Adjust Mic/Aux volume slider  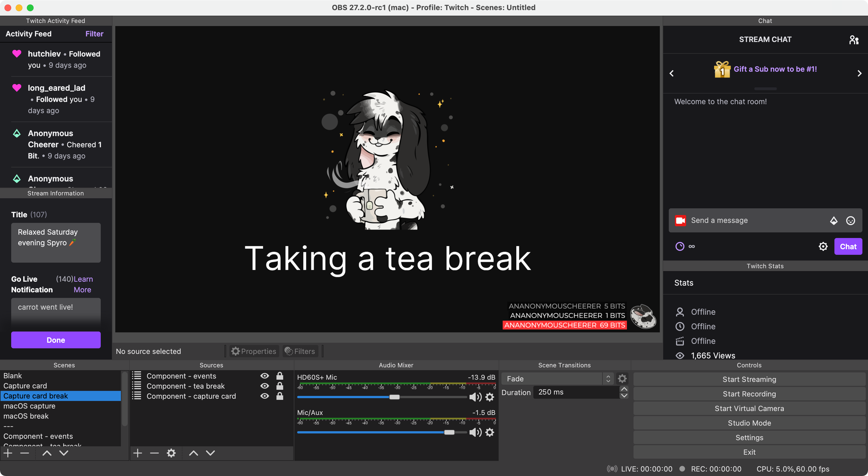pyautogui.click(x=449, y=432)
